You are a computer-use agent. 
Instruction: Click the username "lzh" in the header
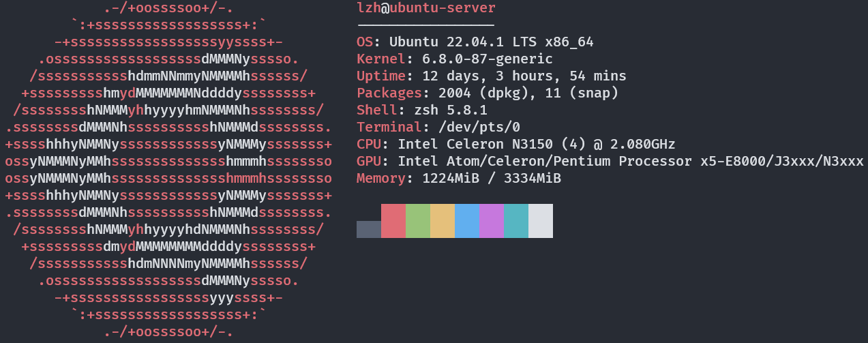point(368,8)
